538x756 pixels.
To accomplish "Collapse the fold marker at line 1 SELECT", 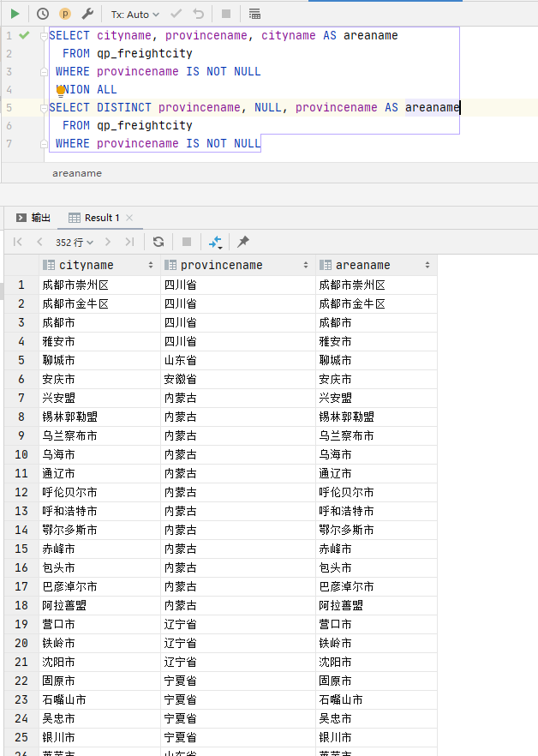I will 44,36.
